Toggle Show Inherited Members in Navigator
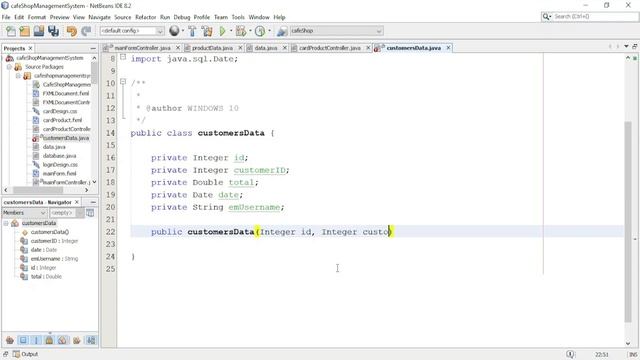The width and height of the screenshot is (640, 360). click(x=10, y=340)
